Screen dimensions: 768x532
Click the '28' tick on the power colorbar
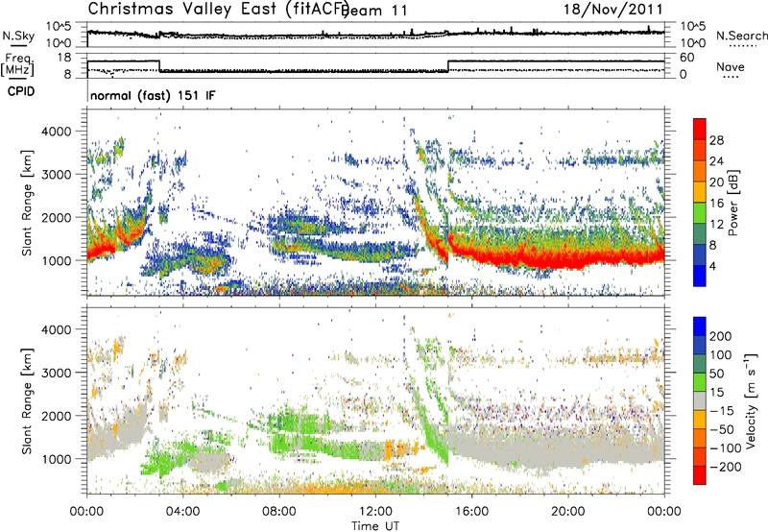tap(716, 140)
